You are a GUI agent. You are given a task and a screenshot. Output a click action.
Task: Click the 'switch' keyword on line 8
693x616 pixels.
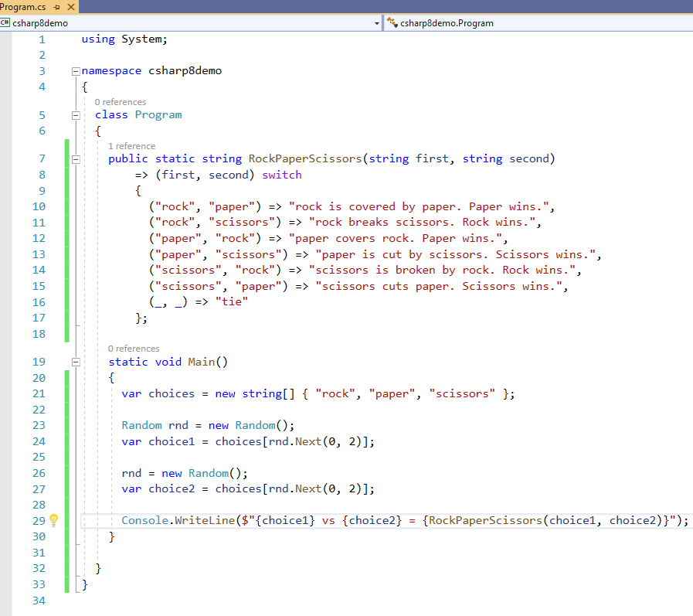[282, 175]
